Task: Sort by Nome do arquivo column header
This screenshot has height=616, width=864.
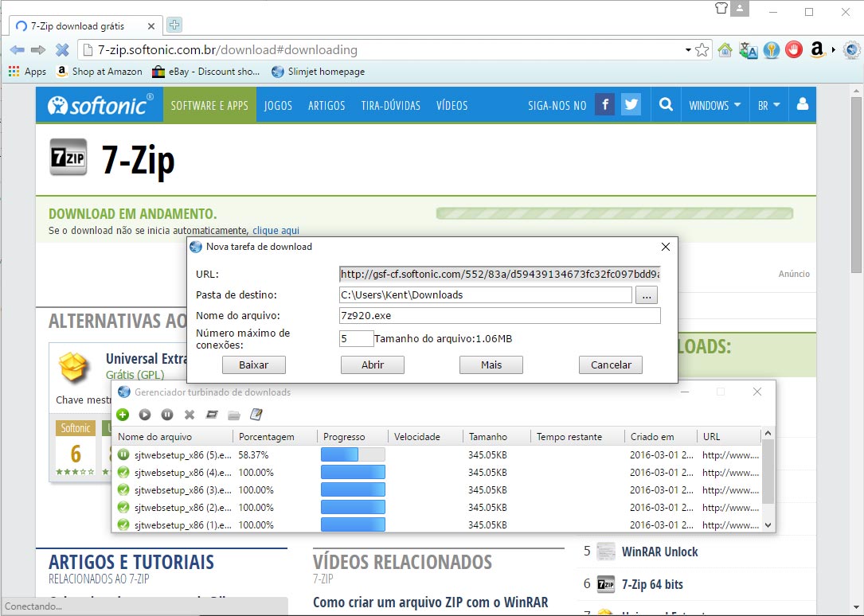Action: pyautogui.click(x=173, y=437)
